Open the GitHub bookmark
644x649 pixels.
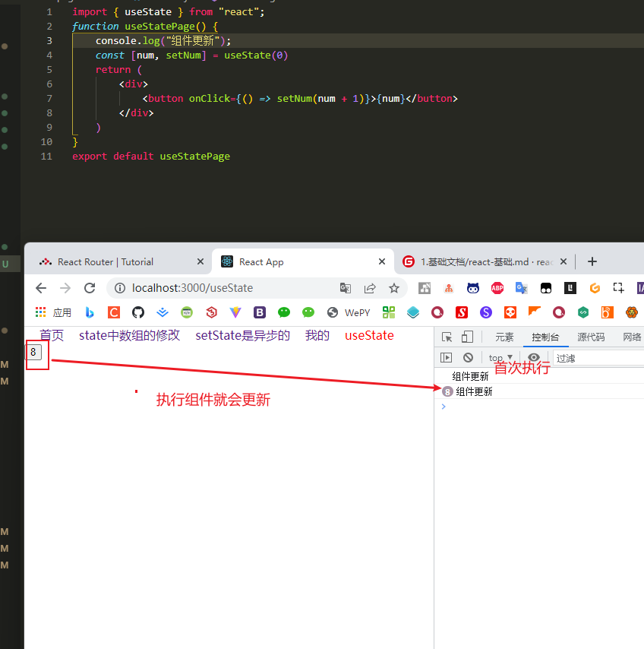[x=138, y=312]
